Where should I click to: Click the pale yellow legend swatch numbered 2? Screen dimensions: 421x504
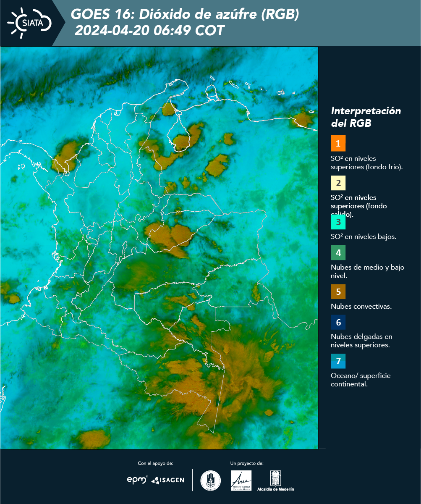point(338,183)
